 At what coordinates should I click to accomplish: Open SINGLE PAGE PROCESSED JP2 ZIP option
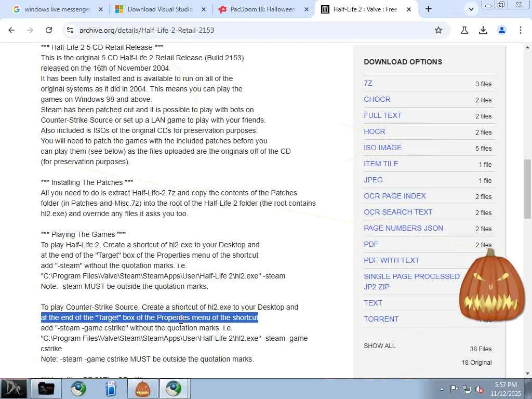(x=411, y=282)
